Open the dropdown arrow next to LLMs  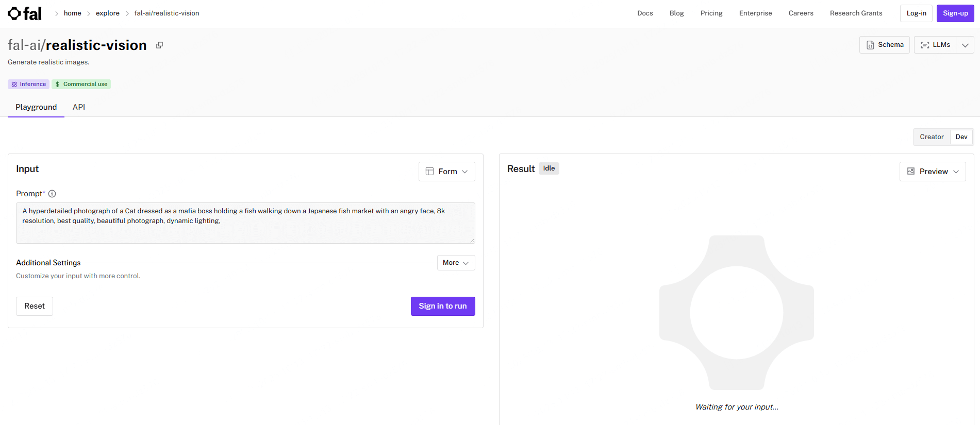click(965, 45)
